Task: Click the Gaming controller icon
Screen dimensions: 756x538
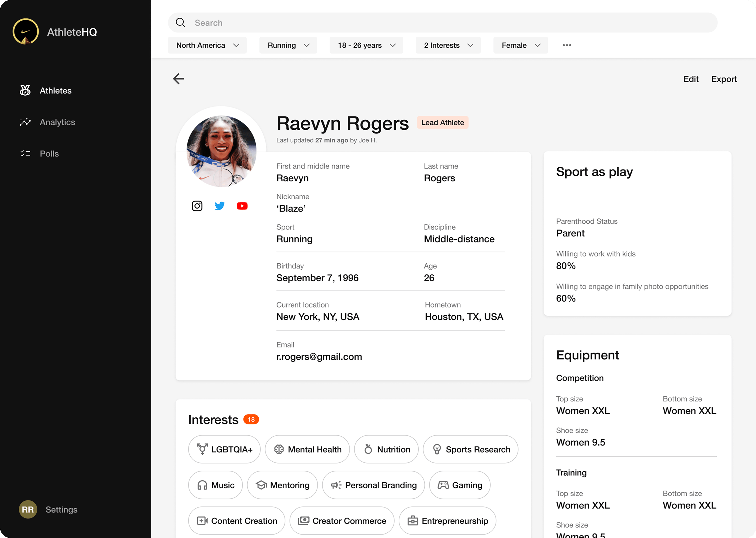Action: (443, 485)
